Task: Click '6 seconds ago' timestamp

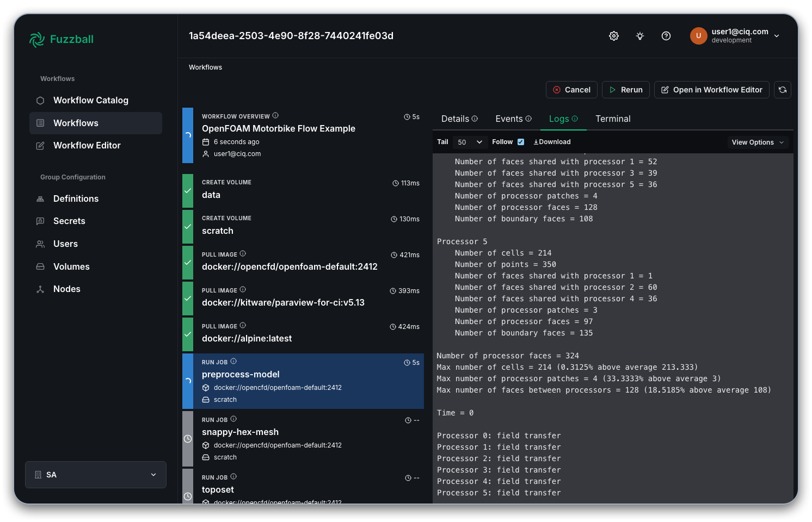Action: pyautogui.click(x=236, y=142)
